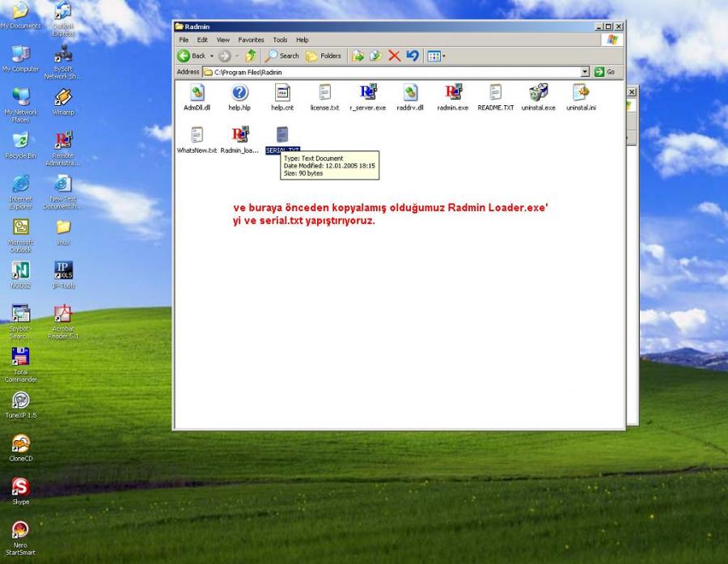The height and width of the screenshot is (564, 728).
Task: Click the Undo toolbar icon
Action: (x=413, y=56)
